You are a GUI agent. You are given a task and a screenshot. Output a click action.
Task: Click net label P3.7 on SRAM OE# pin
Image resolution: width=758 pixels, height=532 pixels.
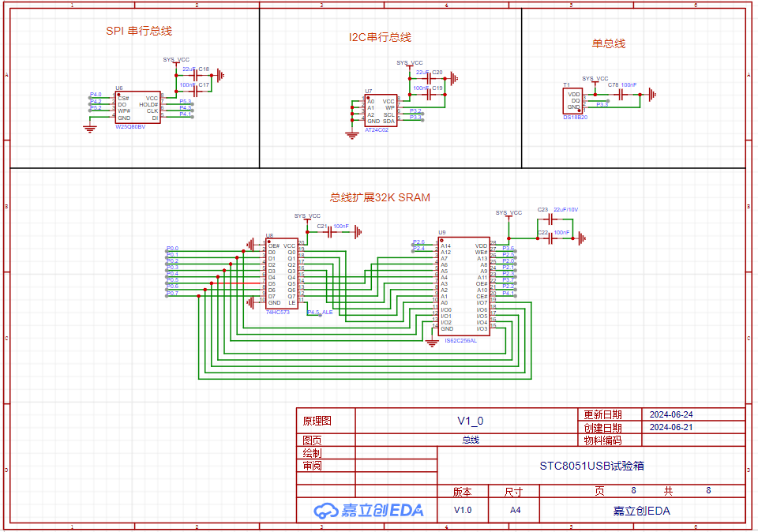click(508, 279)
